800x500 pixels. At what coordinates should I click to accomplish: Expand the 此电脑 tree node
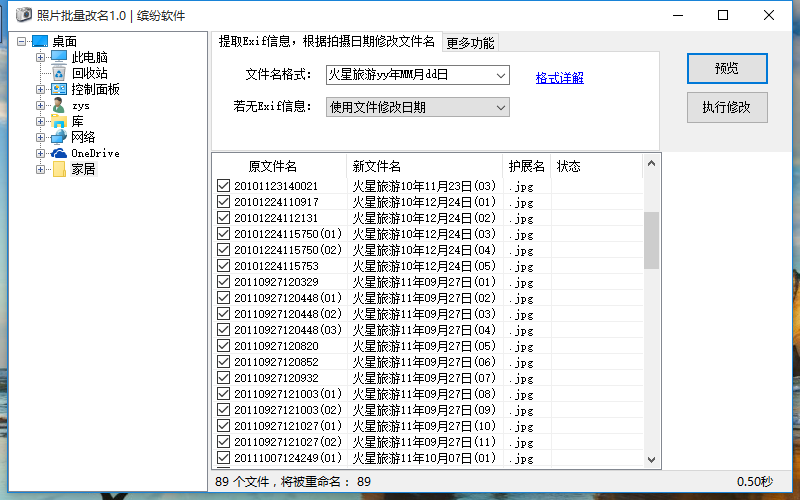point(40,57)
